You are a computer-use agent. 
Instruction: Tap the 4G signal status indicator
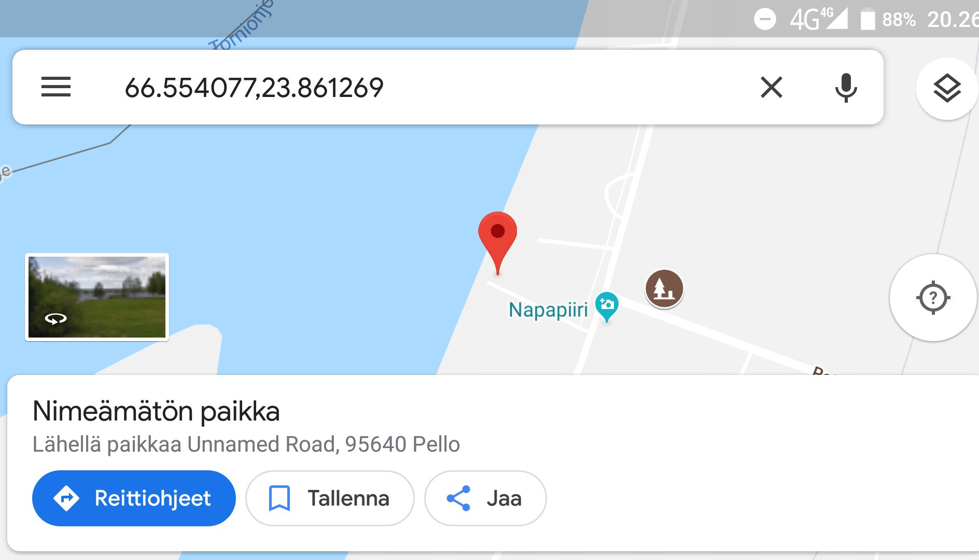818,19
